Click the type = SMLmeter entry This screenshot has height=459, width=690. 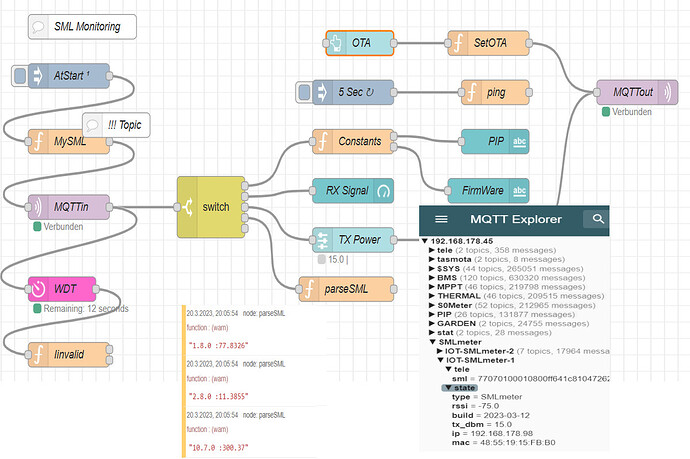[x=487, y=397]
